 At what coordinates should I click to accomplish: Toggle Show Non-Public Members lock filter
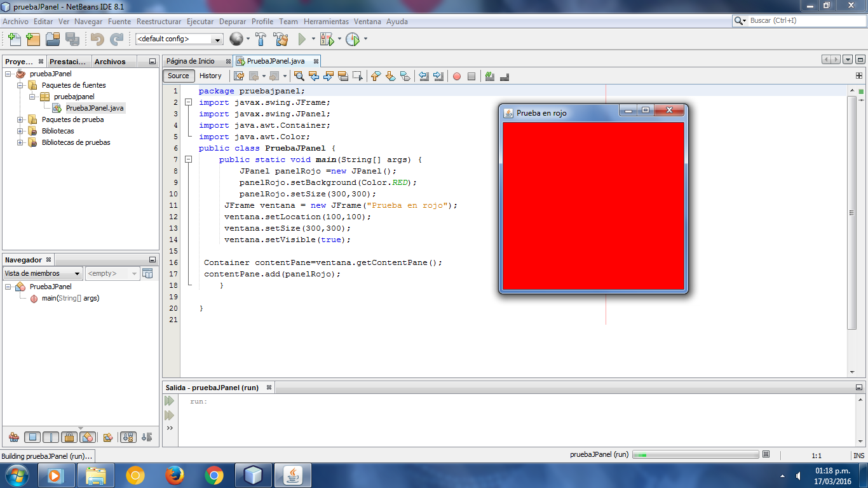click(x=69, y=437)
